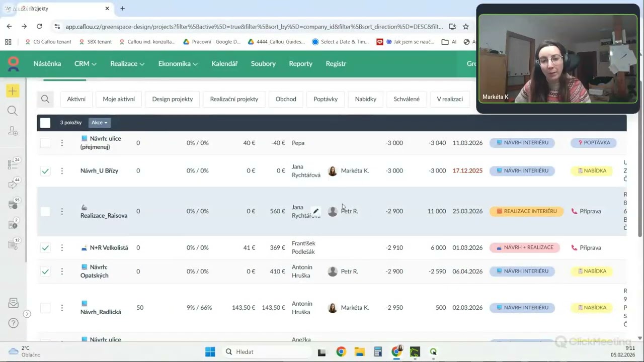Open the task list icon with badge 24
The height and width of the screenshot is (362, 644).
tap(13, 164)
